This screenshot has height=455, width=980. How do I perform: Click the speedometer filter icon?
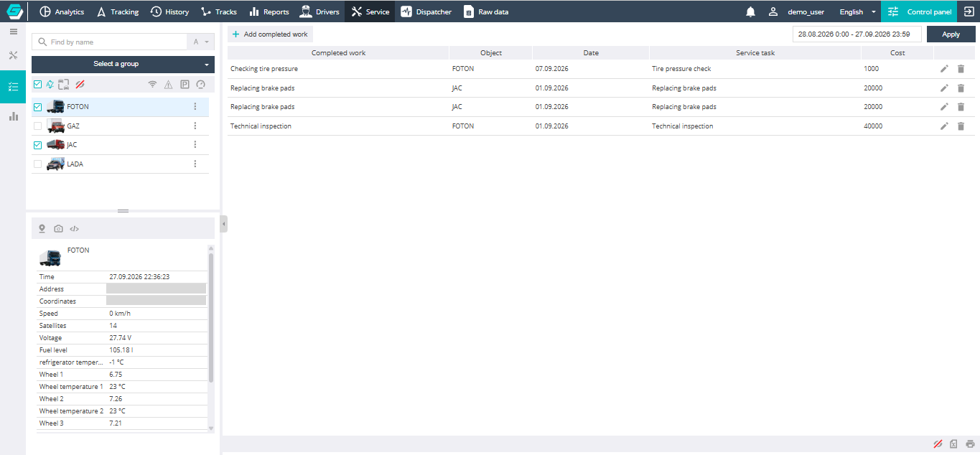click(200, 85)
